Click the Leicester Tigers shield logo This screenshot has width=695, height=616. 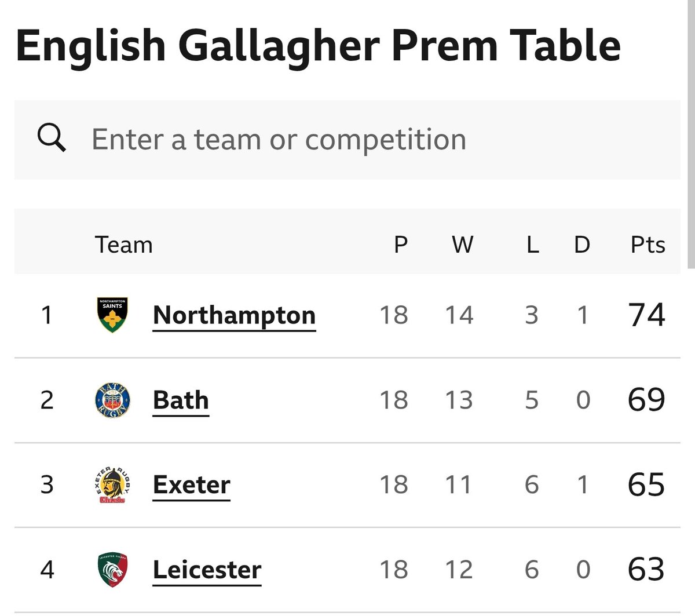(x=112, y=569)
